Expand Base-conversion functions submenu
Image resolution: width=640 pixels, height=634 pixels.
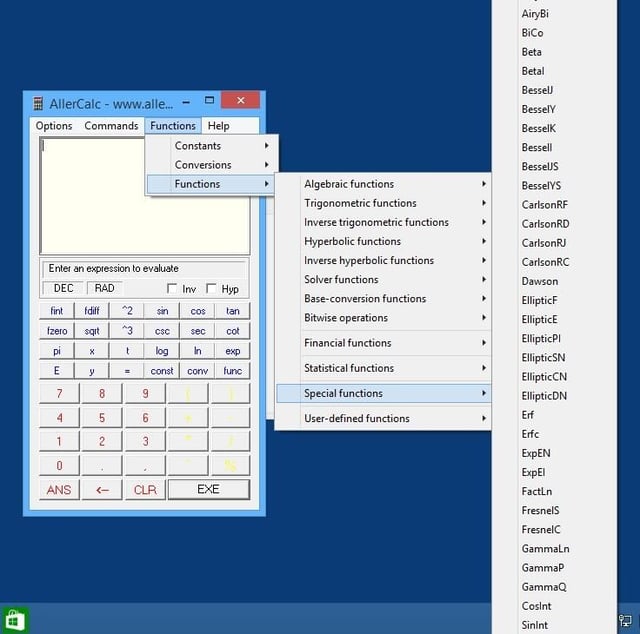coord(383,299)
